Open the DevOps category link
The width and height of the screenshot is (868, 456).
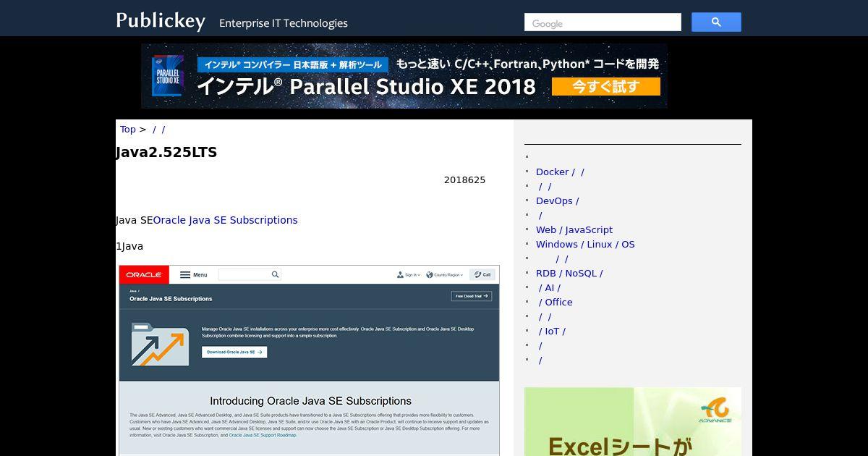coord(557,201)
